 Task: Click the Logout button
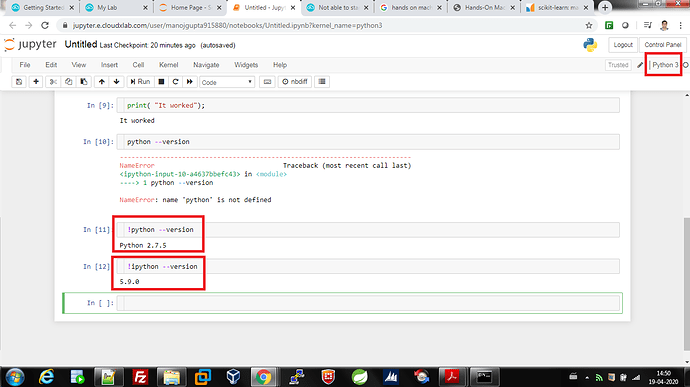[623, 45]
